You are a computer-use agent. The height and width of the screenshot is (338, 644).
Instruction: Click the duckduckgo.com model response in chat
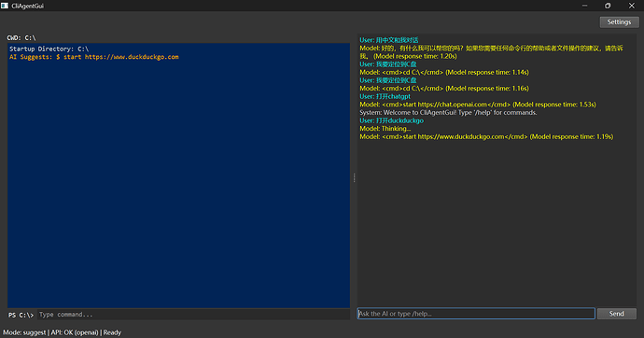click(x=486, y=136)
